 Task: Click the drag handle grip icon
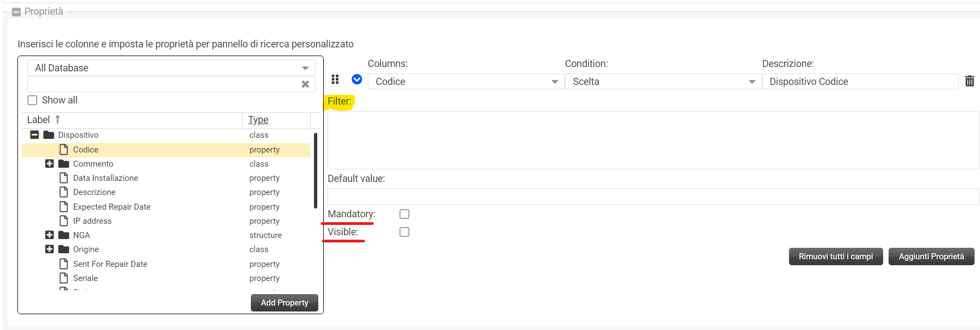(x=335, y=80)
